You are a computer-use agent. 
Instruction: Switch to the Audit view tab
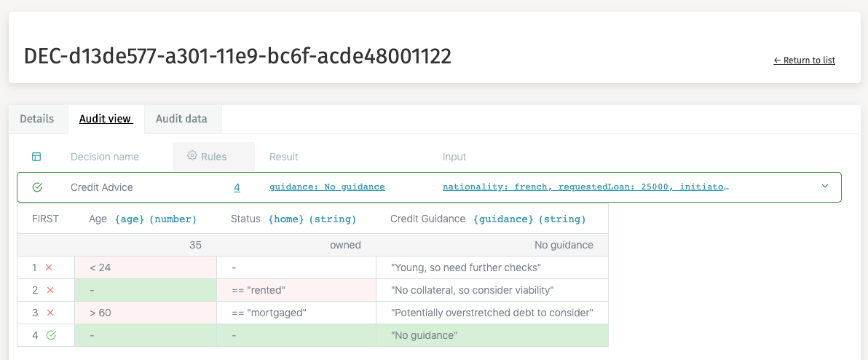point(106,119)
